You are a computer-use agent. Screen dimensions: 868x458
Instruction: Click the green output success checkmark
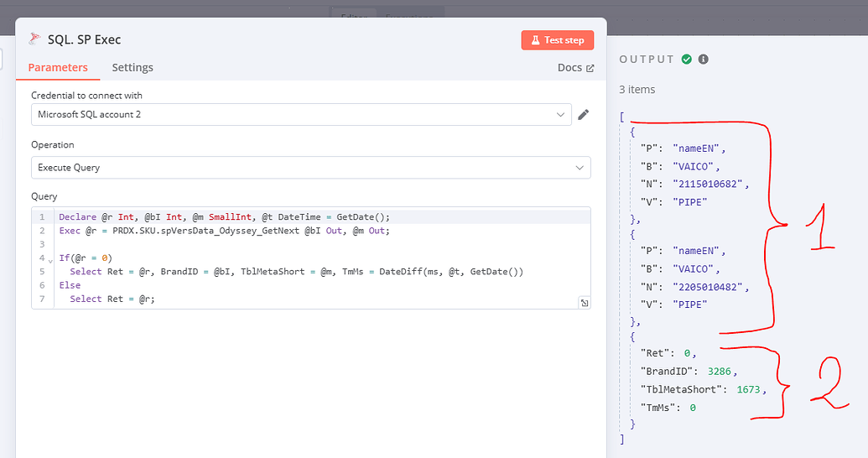click(x=687, y=60)
